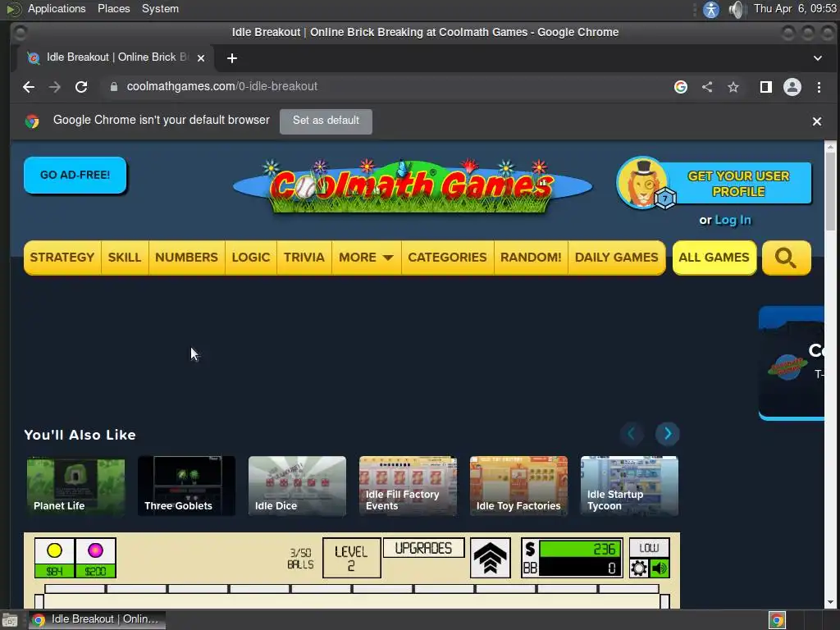Screen dimensions: 840x630
Task: Follow the Log In link
Action: pos(733,220)
